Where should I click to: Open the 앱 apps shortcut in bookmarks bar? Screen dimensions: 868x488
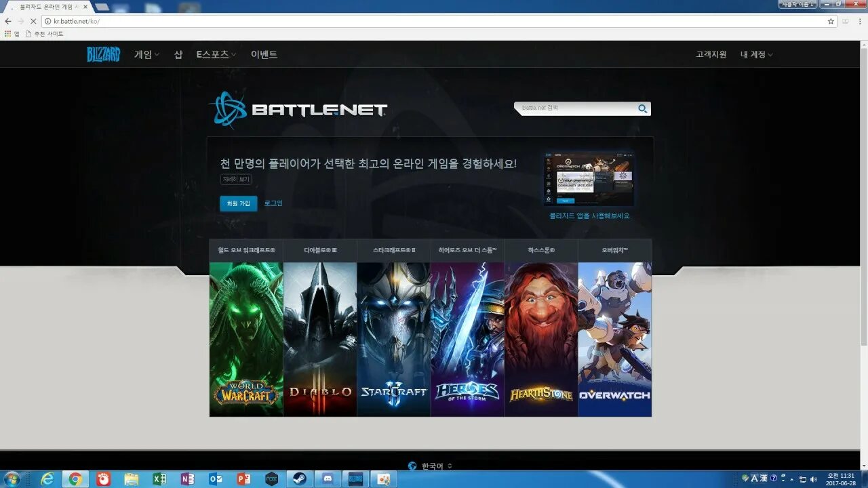click(12, 34)
